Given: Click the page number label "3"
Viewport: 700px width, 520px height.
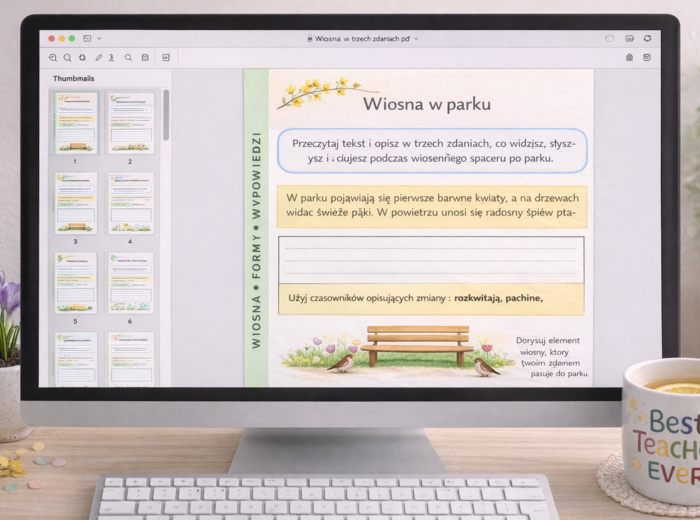Looking at the screenshot, I should [75, 241].
